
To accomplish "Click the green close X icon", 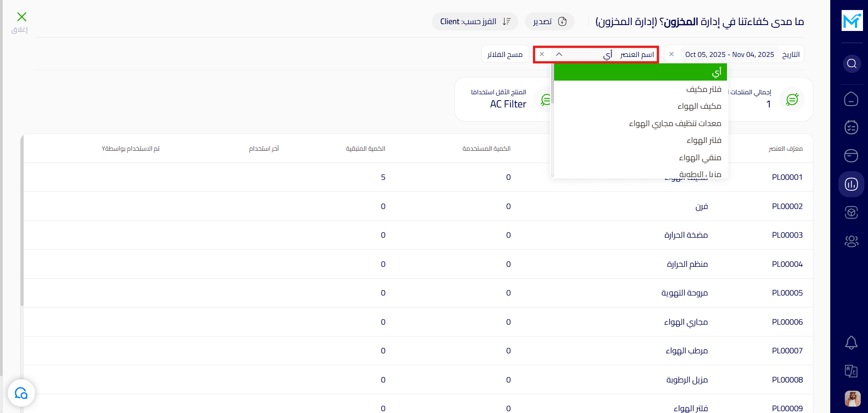I will pos(21,17).
